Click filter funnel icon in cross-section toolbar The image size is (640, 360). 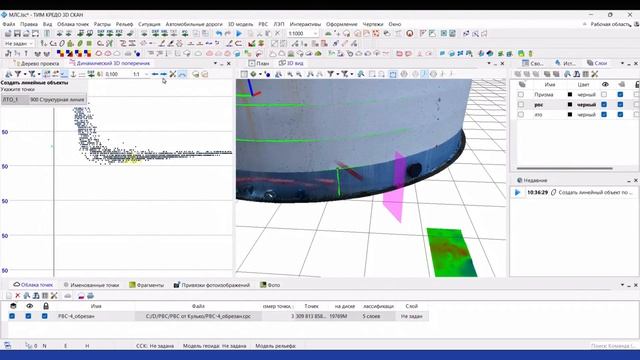[18, 74]
